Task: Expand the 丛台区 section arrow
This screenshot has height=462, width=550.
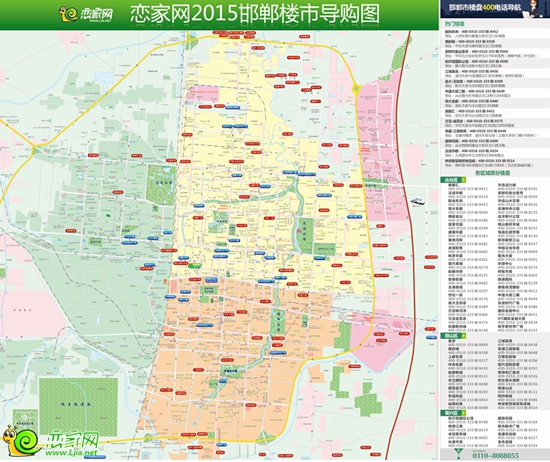Action: [x=464, y=180]
